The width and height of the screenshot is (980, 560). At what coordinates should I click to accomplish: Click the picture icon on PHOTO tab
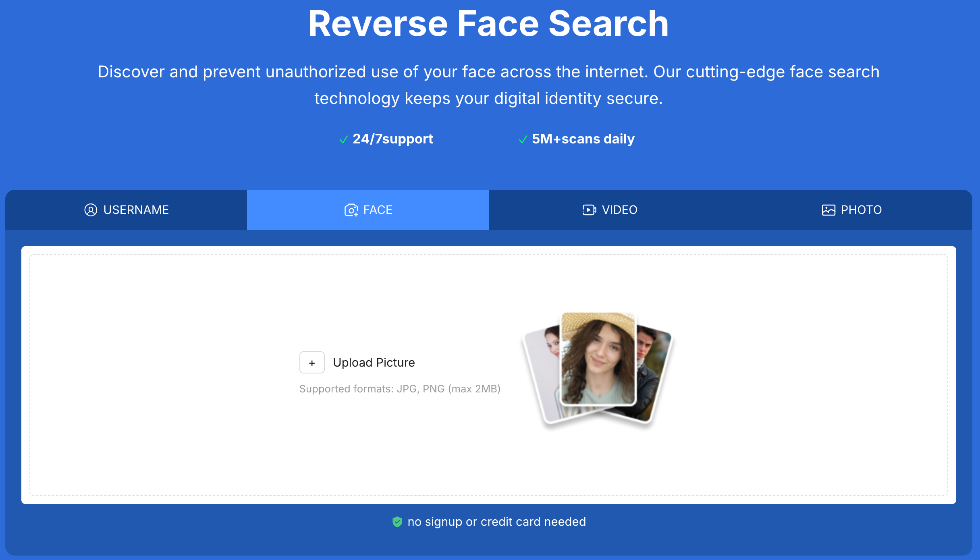(828, 210)
